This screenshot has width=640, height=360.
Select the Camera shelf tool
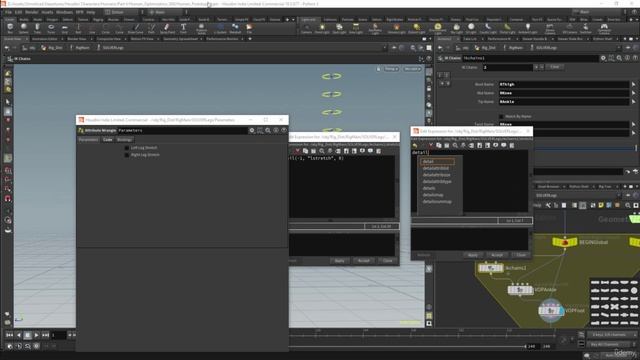point(307,28)
